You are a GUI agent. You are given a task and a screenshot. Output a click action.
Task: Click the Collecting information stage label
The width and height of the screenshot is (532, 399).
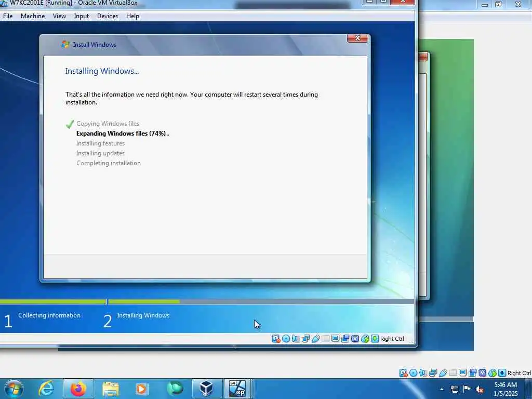pos(49,315)
